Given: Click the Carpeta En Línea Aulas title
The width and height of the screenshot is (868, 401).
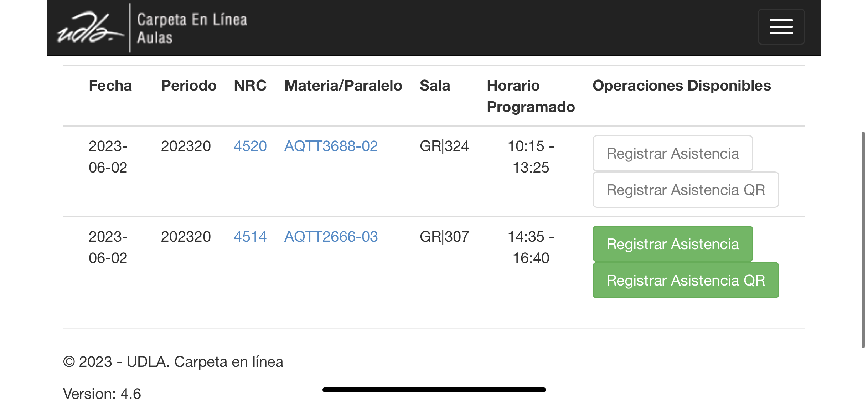Looking at the screenshot, I should [192, 29].
